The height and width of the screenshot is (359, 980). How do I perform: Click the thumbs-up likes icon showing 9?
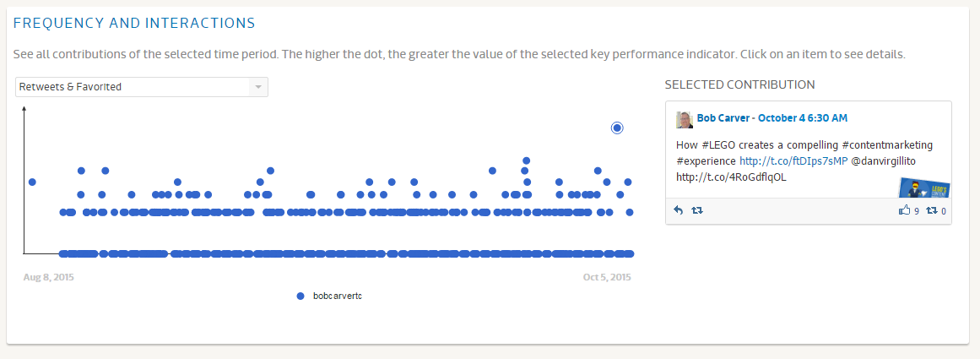(904, 211)
